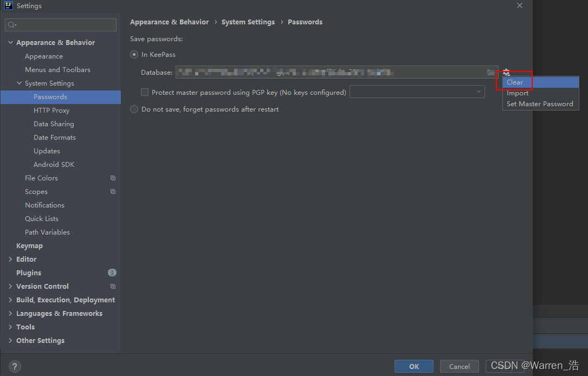Open Quick Lists settings
This screenshot has width=588, height=376.
pyautogui.click(x=42, y=218)
